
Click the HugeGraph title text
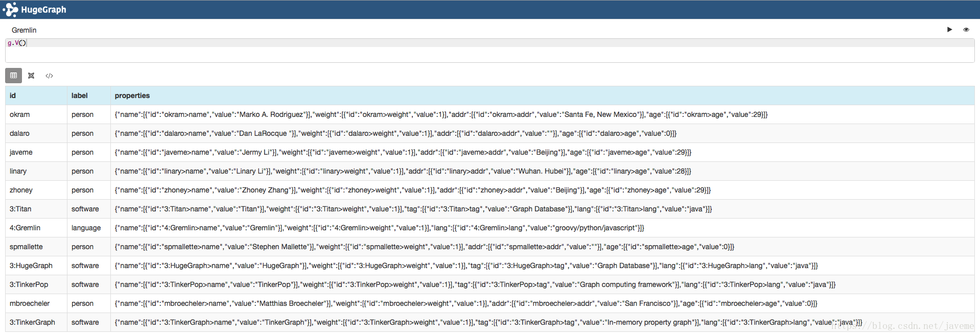tap(43, 10)
